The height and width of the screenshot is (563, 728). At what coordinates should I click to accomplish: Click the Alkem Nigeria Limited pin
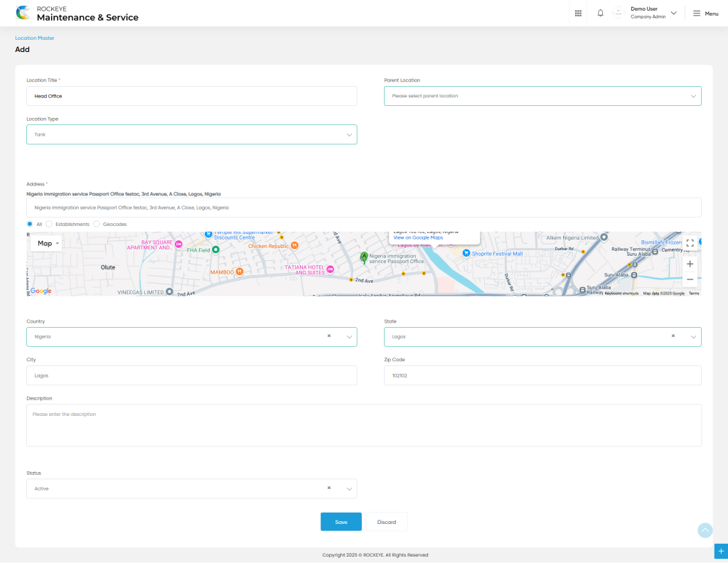604,237
